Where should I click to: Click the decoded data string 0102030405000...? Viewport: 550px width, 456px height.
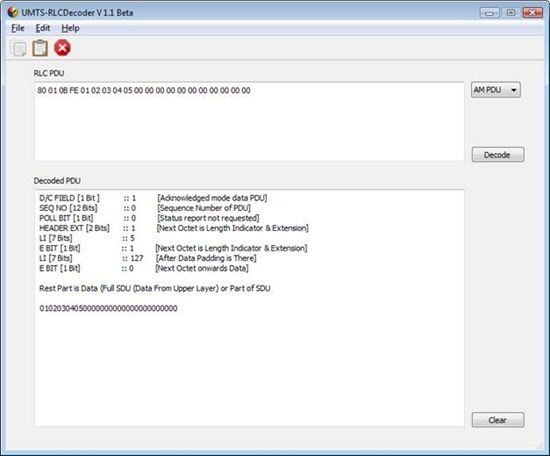[x=108, y=308]
